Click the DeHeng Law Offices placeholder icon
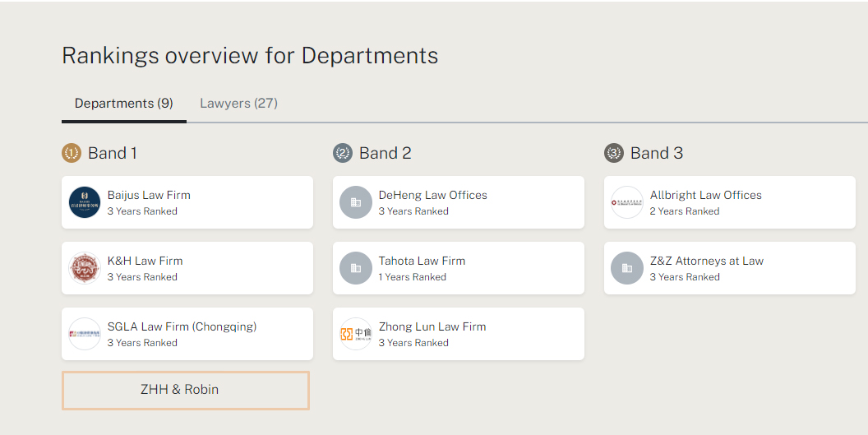 coord(356,202)
